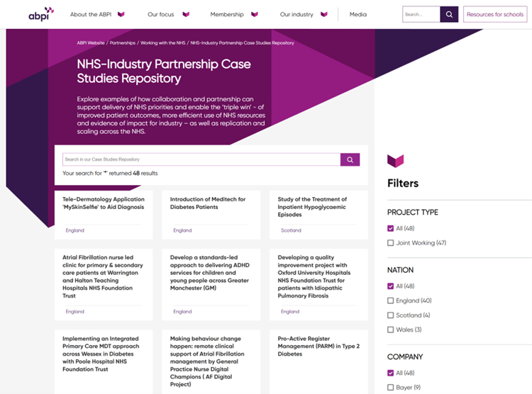Expand the About the ABPI menu arrow
This screenshot has height=394, width=532.
tap(121, 14)
